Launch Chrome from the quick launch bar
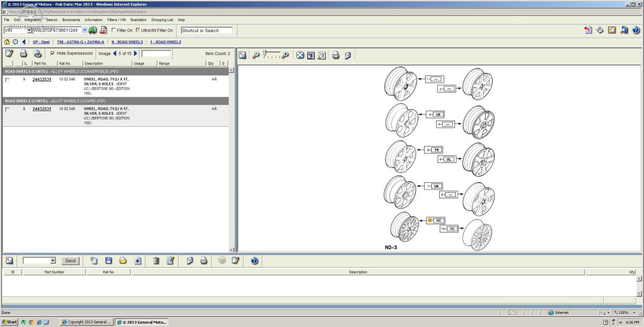 point(31,322)
